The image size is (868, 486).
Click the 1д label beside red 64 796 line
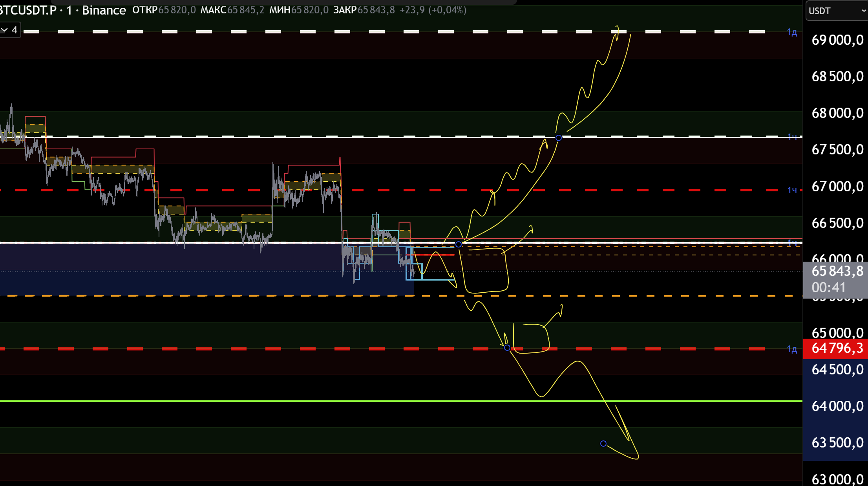tap(792, 349)
